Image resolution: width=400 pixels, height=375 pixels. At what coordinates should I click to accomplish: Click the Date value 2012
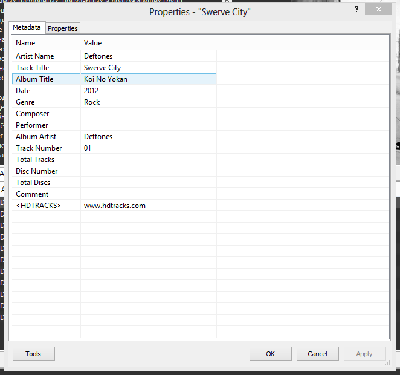tap(91, 91)
